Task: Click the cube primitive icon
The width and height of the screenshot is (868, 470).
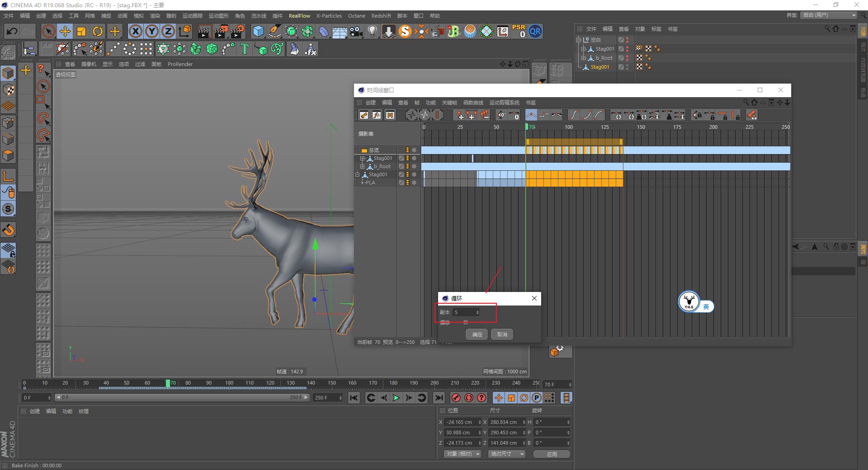Action: point(259,31)
